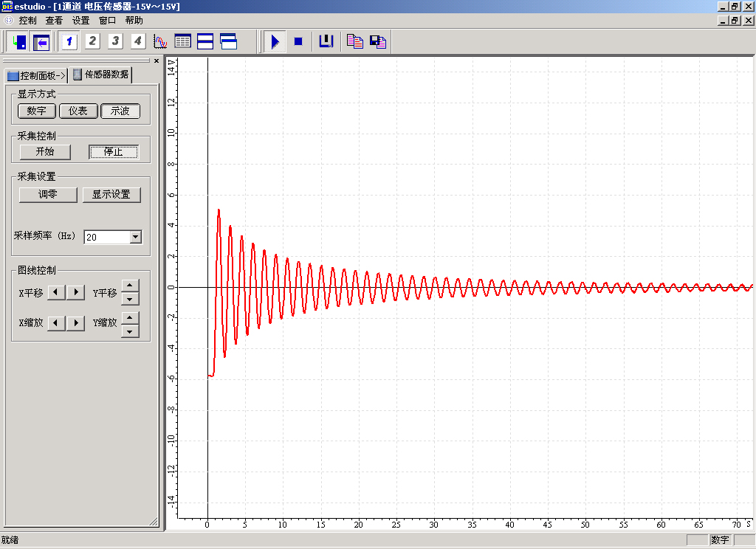Switch display mode to 数字 (digital)
Image resolution: width=756 pixels, height=549 pixels.
click(37, 111)
